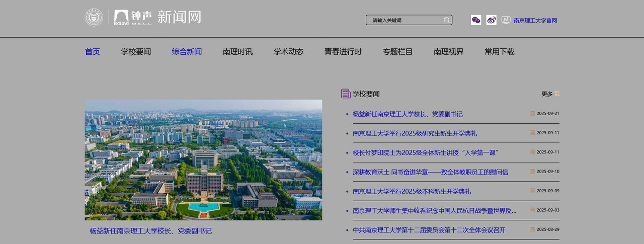Click calendar icon beside date 2025-09-10
Viewport: 644px width, 244px height.
point(532,172)
